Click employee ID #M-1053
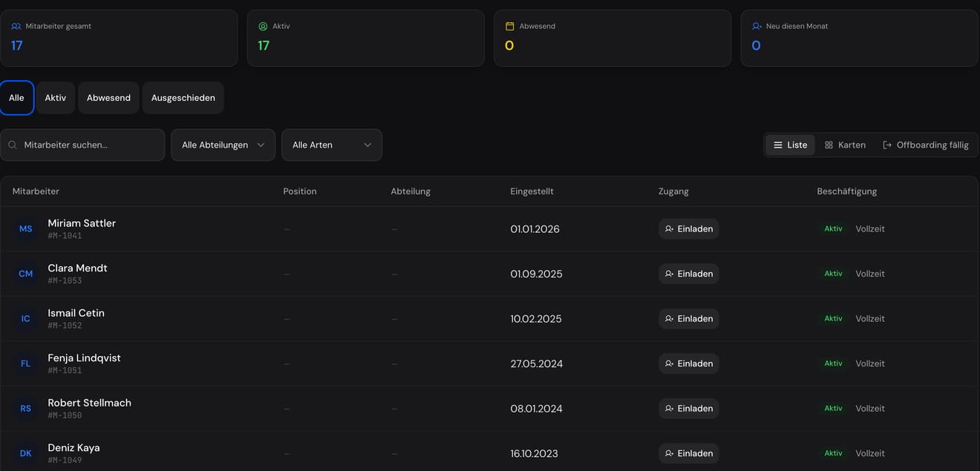Screen dimensions: 980x471 pos(65,281)
